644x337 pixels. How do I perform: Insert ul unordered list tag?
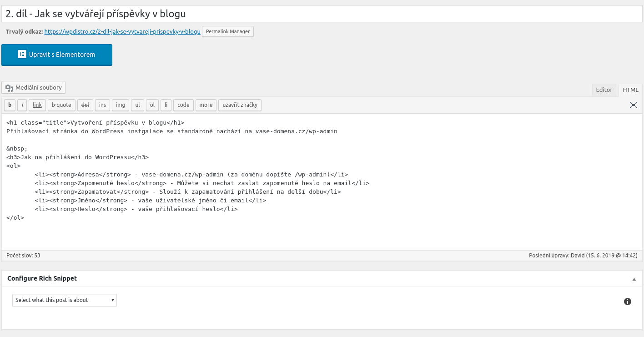click(137, 105)
